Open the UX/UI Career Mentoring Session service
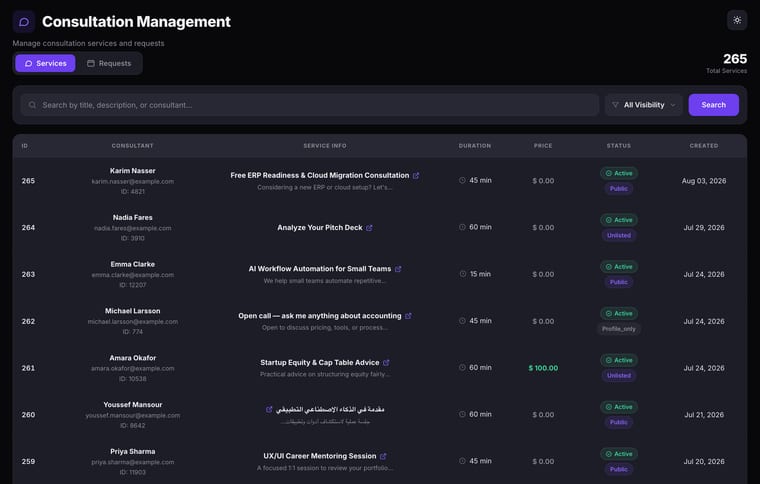Viewport: 760px width, 484px height. coord(320,456)
